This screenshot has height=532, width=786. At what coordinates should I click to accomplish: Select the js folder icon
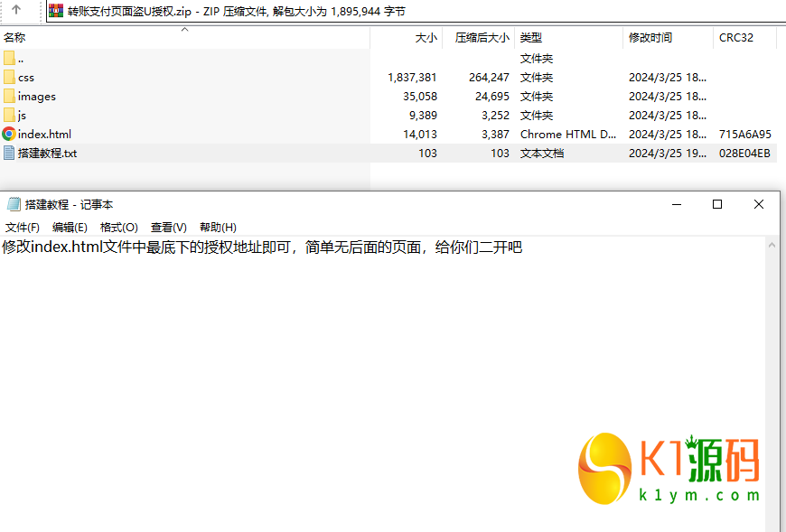point(9,116)
